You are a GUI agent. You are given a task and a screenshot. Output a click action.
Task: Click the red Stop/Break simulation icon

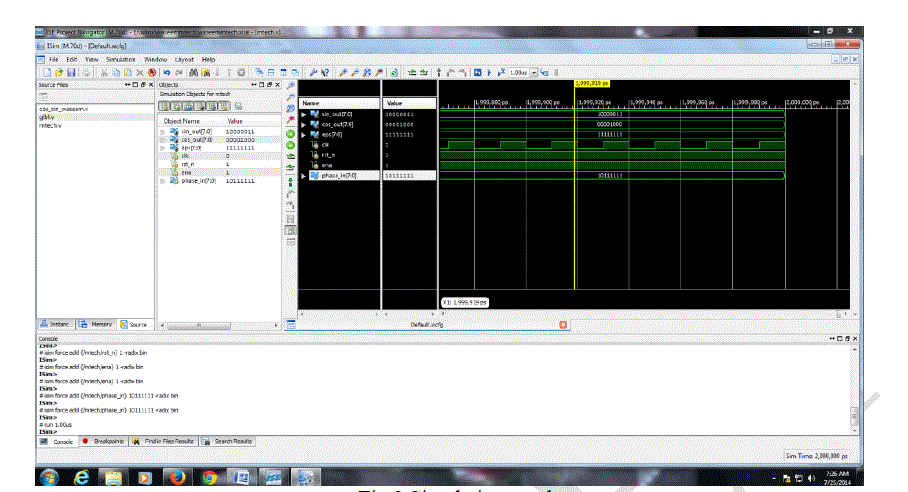[x=152, y=73]
